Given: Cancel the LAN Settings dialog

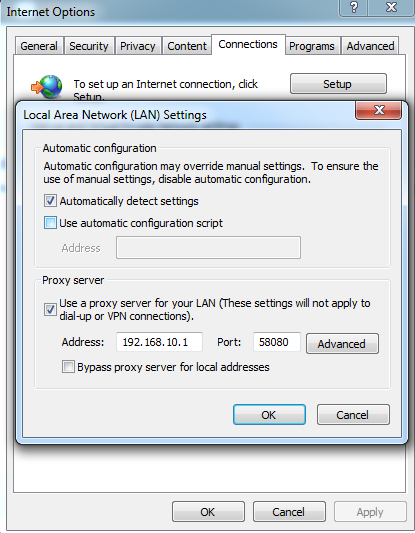Looking at the screenshot, I should click(x=353, y=415).
